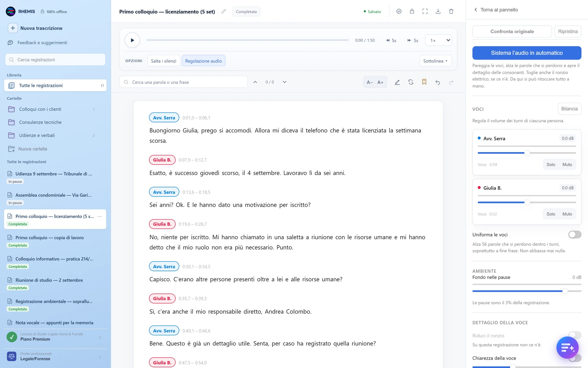Screen dimensions: 588x368
Task: Open Registrazione ambientale recording
Action: pyautogui.click(x=55, y=305)
